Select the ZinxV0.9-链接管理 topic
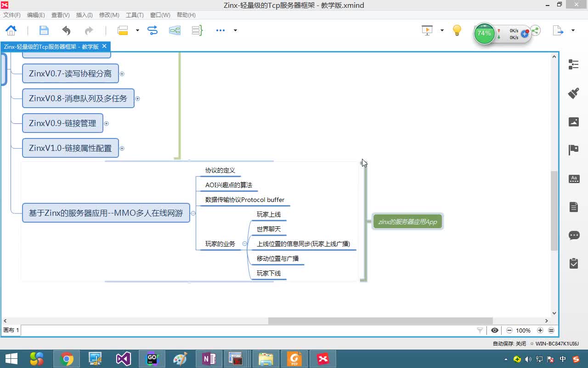 (62, 123)
